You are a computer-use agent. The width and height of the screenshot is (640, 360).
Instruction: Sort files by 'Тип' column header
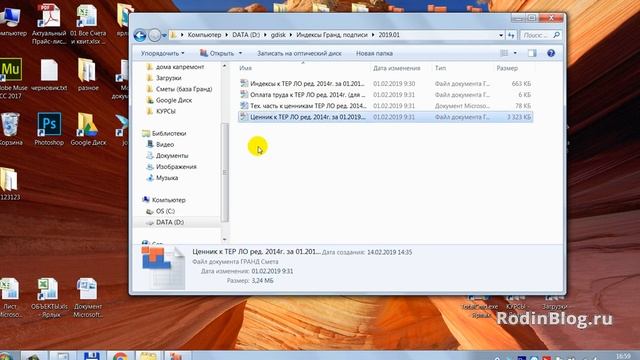(440, 68)
